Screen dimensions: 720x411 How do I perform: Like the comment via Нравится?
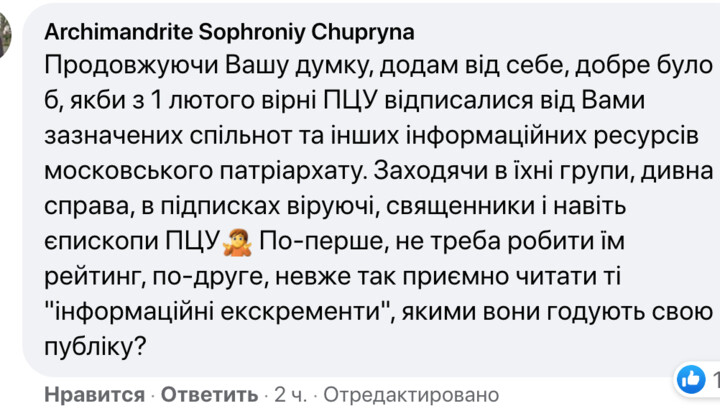pos(95,394)
